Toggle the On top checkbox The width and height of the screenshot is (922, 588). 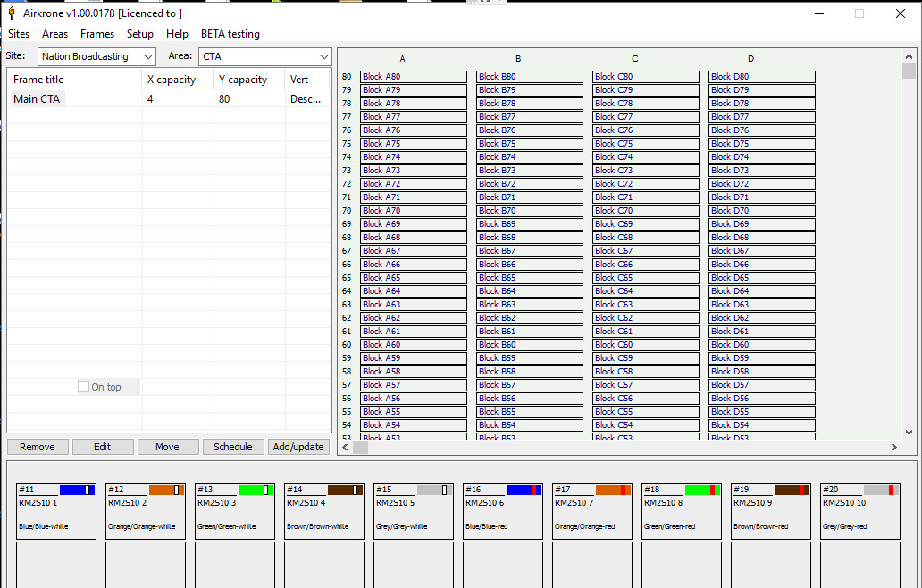[84, 387]
